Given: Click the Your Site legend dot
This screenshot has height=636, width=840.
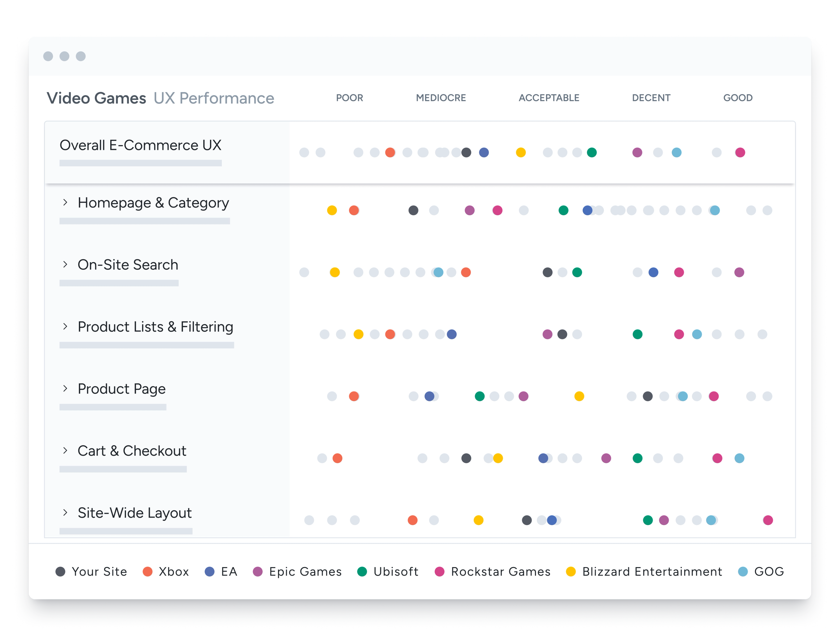Looking at the screenshot, I should pyautogui.click(x=60, y=571).
